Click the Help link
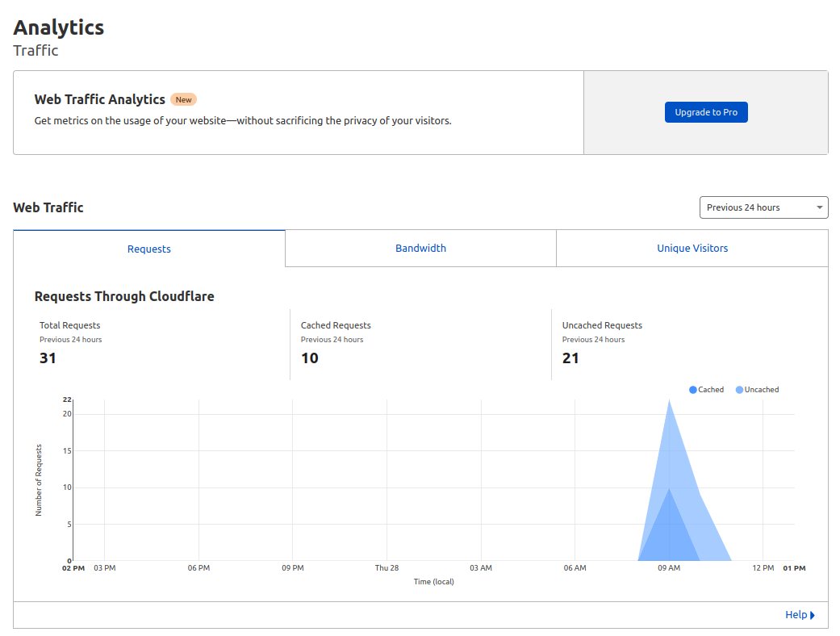The width and height of the screenshot is (840, 636). click(x=796, y=615)
